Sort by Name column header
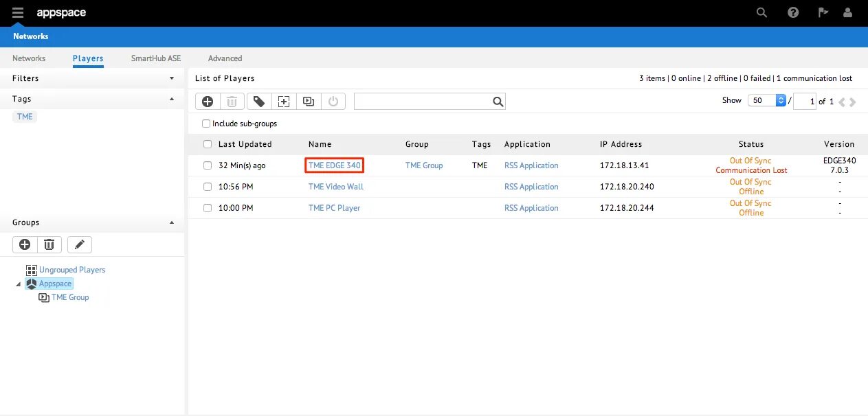This screenshot has height=416, width=868. coord(320,144)
